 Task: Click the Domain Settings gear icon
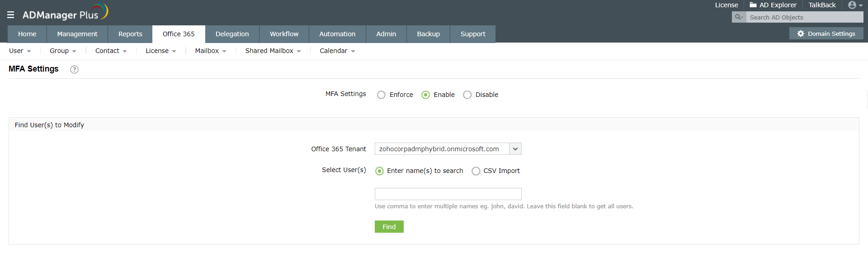801,34
